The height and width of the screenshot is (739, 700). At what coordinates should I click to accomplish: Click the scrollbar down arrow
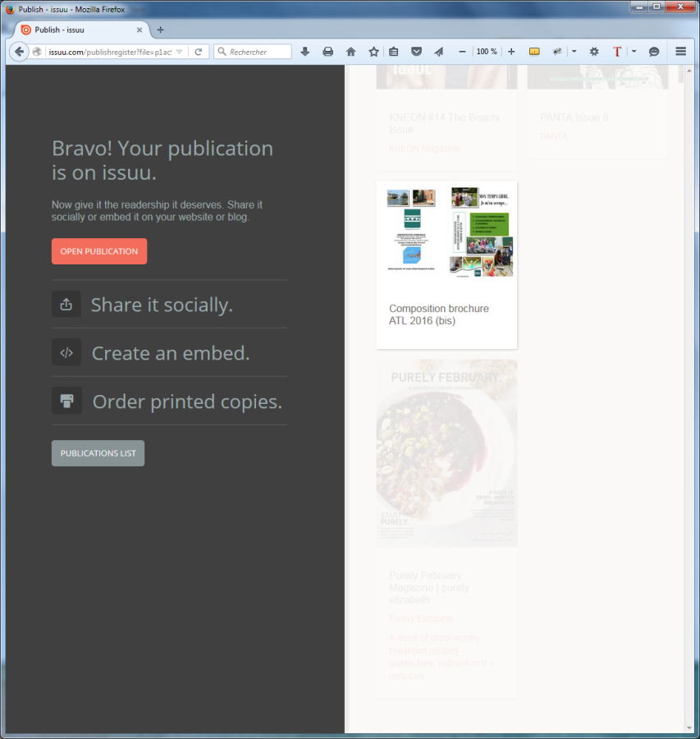tap(689, 728)
